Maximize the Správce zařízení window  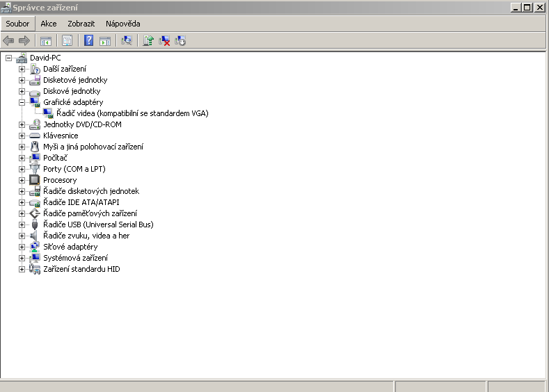(527, 8)
